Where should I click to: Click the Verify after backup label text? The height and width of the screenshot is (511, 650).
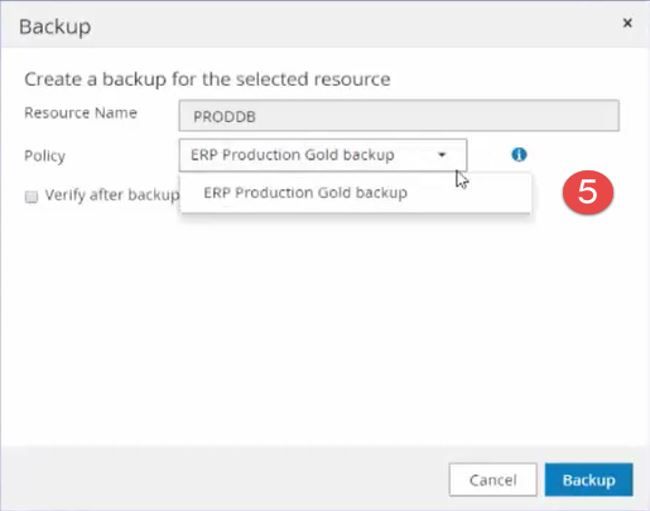[x=110, y=195]
